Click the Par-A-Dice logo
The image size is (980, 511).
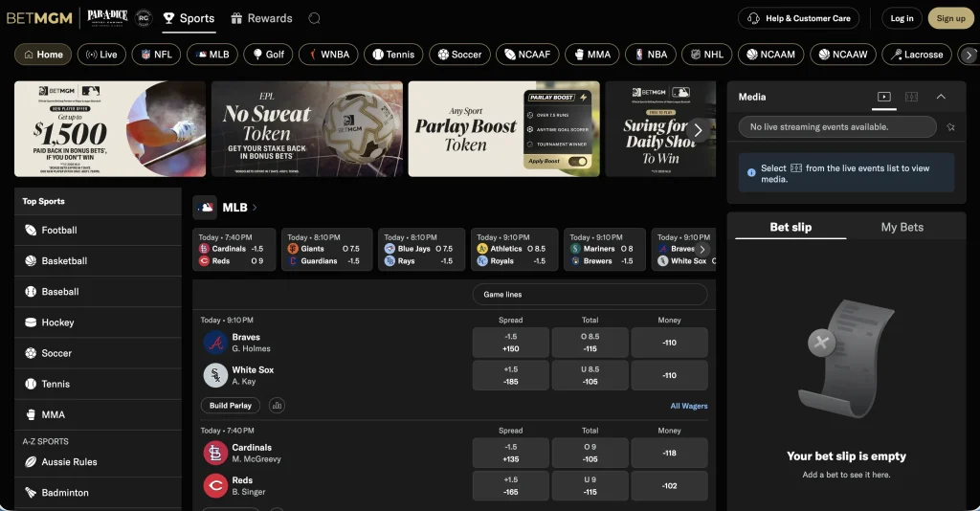click(107, 17)
